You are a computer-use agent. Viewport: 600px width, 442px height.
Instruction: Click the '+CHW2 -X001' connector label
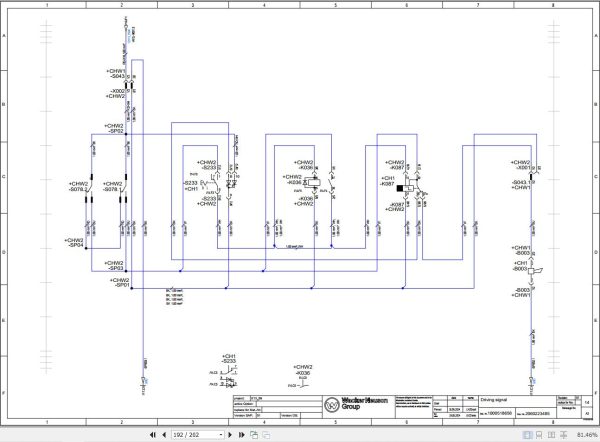[x=520, y=165]
